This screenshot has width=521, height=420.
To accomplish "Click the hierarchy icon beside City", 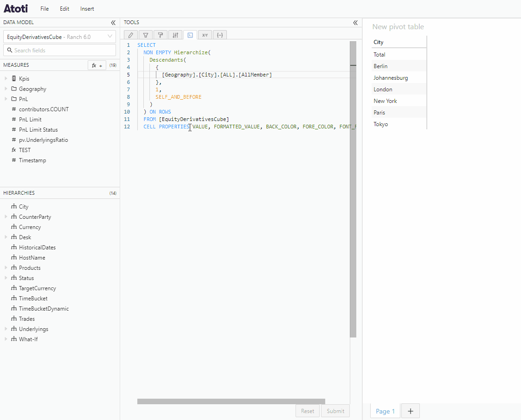I will (14, 206).
